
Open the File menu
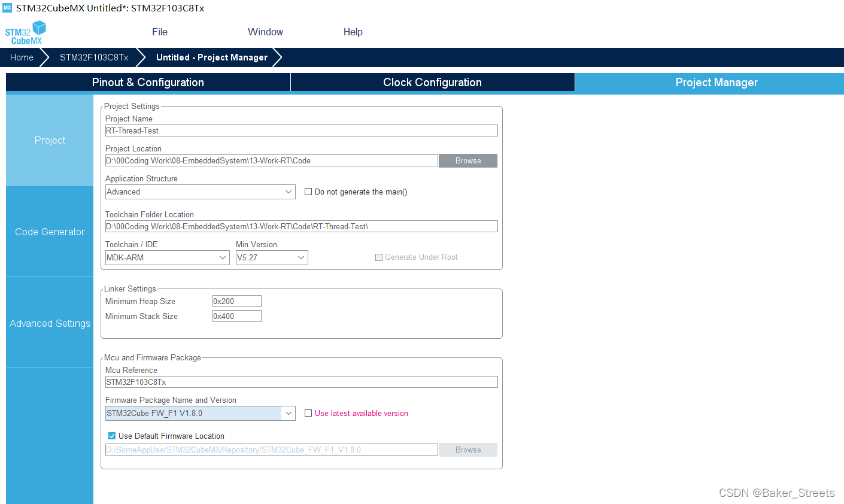[x=160, y=32]
